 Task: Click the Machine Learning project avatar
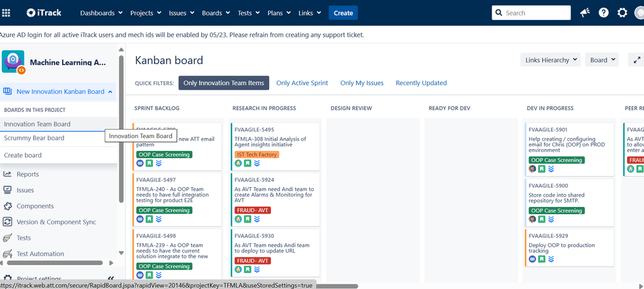pyautogui.click(x=13, y=61)
